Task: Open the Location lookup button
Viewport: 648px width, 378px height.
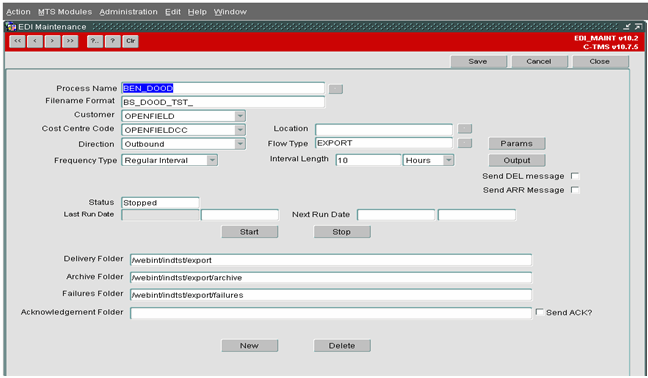Action: [465, 129]
